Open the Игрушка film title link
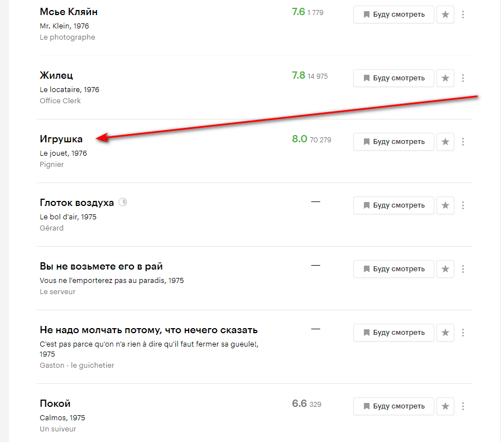Image resolution: width=504 pixels, height=442 pixels. (x=61, y=139)
